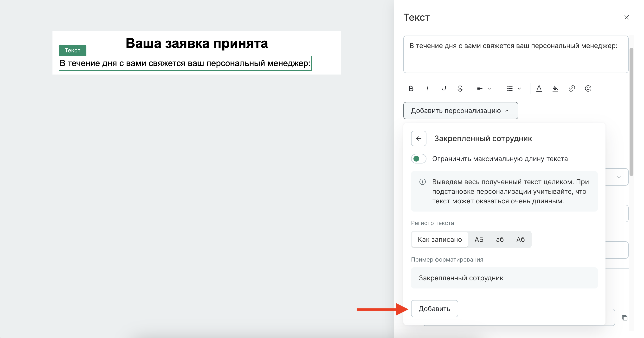644x338 pixels.
Task: Go back from Закрепленный сотрудник
Action: click(x=419, y=138)
